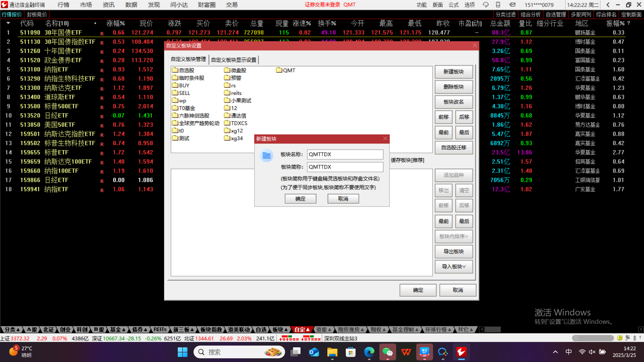
Task: Open WeChat from the taskbar
Action: point(387,352)
